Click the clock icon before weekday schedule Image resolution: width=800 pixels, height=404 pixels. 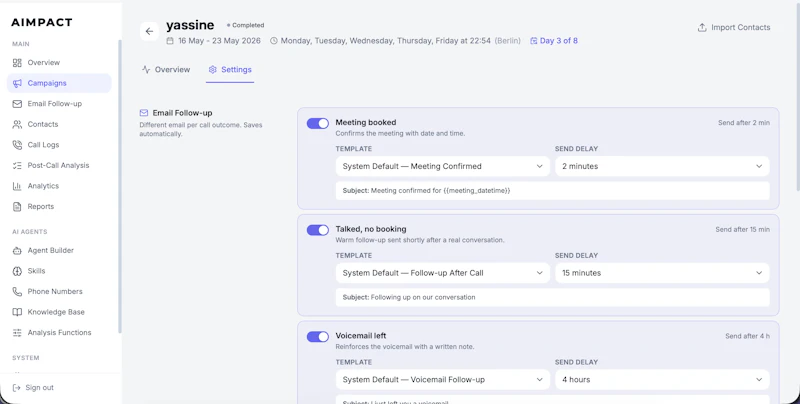(273, 41)
